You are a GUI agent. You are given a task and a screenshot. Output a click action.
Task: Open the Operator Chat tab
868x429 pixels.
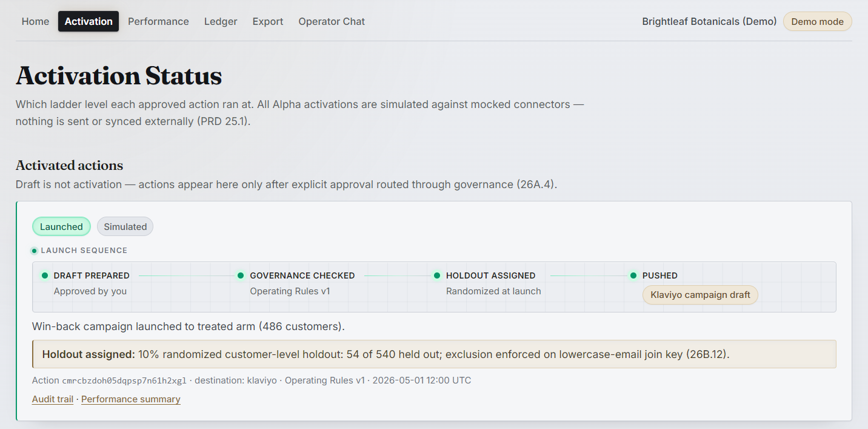tap(332, 21)
